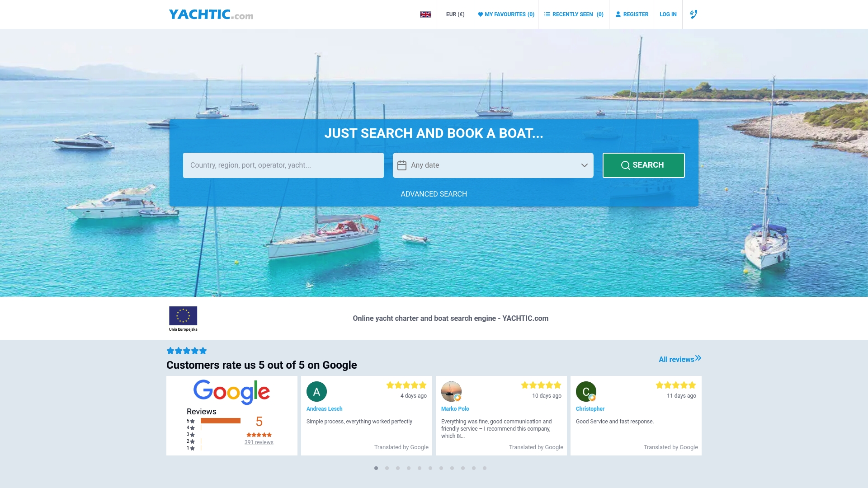868x488 pixels.
Task: Click the stars on Christopher review
Action: coord(676,385)
